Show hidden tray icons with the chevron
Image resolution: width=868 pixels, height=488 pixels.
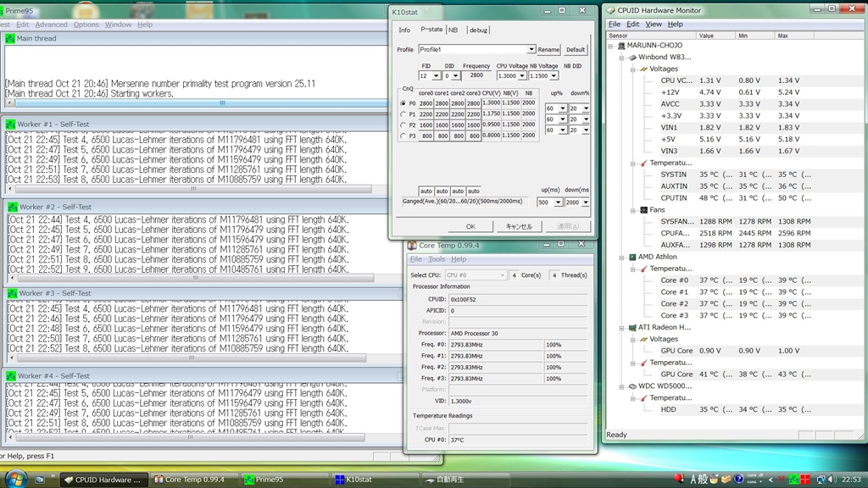pyautogui.click(x=771, y=480)
